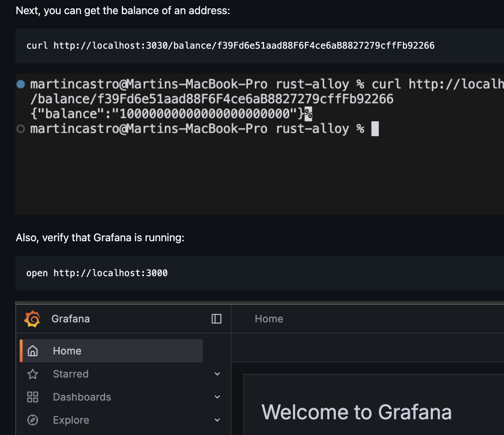Click the hollow circle terminal prompt marker
This screenshot has height=435, width=504.
21,129
